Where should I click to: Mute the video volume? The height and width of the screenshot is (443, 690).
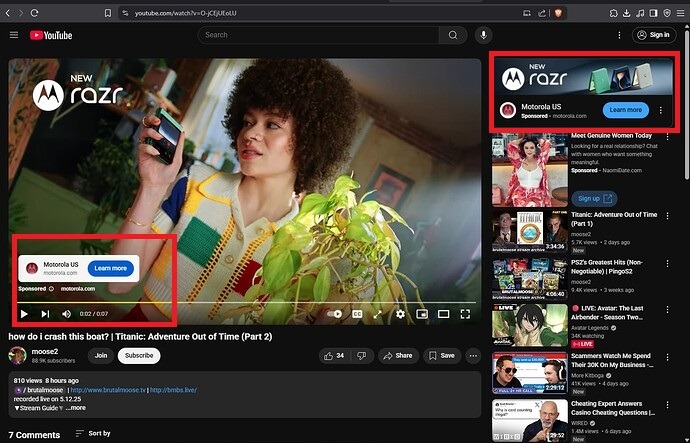(66, 314)
